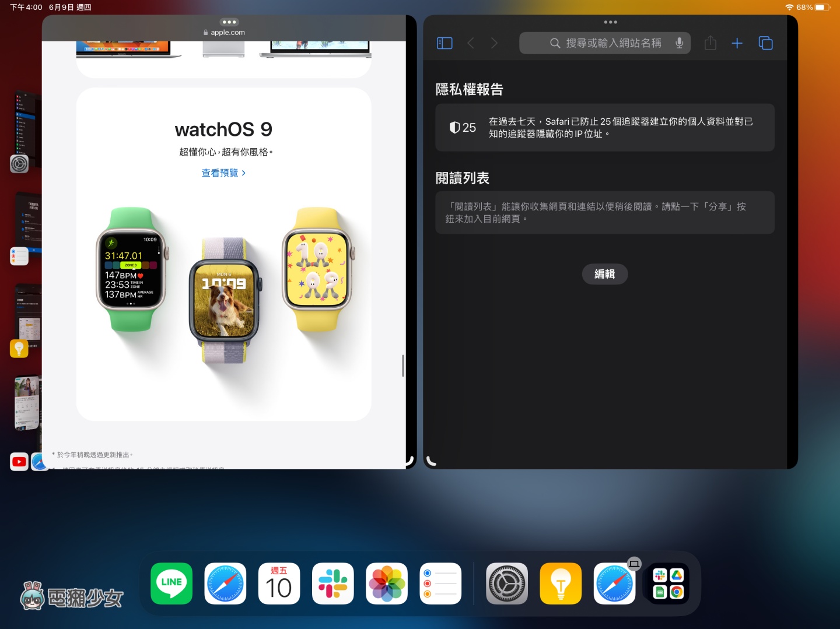The width and height of the screenshot is (840, 629).
Task: Add a new tab with the plus icon
Action: [737, 43]
